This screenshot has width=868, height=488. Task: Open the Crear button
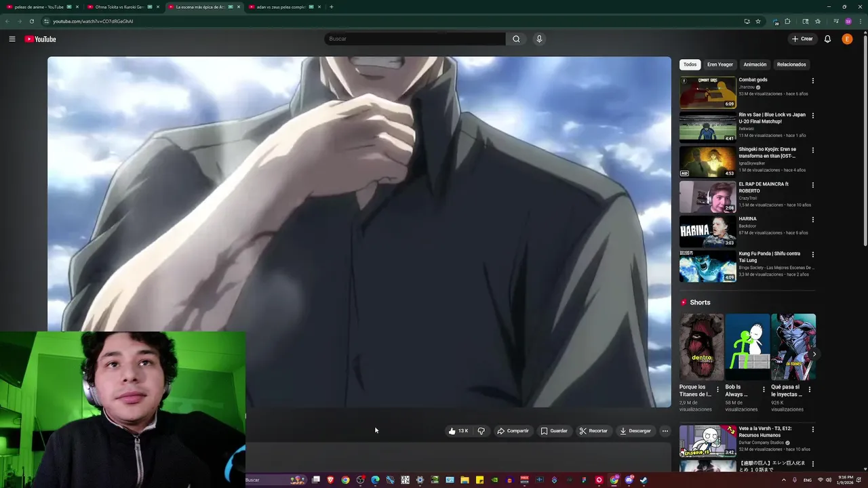802,39
